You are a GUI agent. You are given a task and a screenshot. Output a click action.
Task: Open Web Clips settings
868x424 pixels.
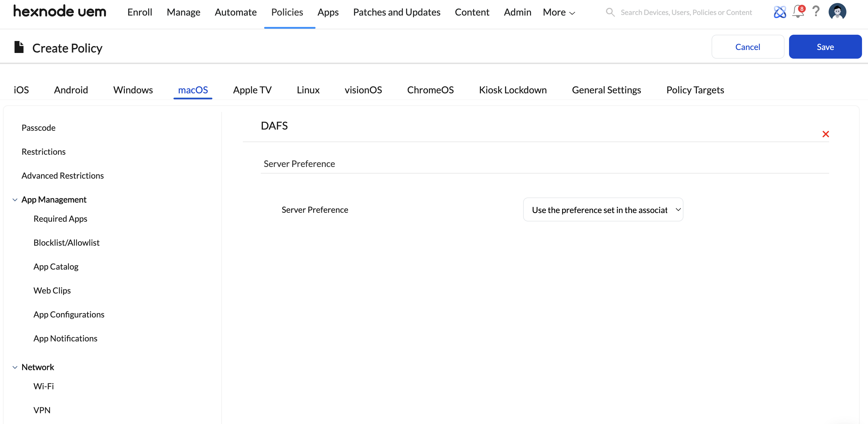52,291
